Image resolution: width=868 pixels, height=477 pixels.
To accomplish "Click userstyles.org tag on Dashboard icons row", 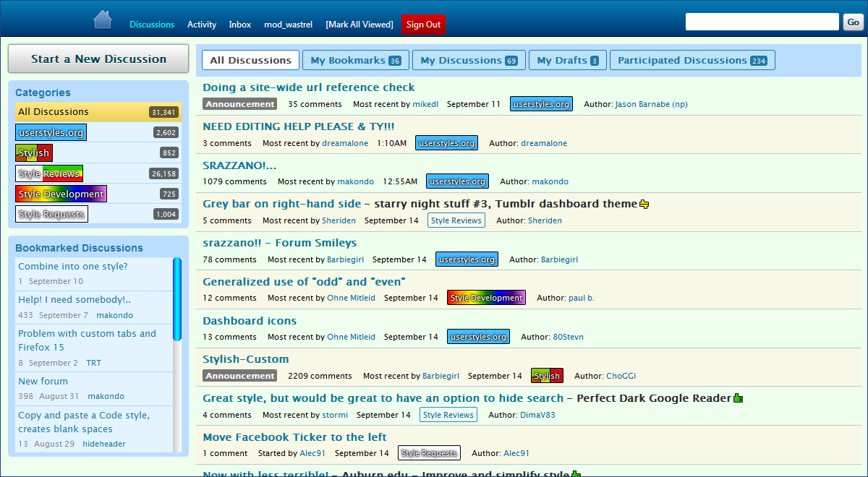I will pos(478,337).
